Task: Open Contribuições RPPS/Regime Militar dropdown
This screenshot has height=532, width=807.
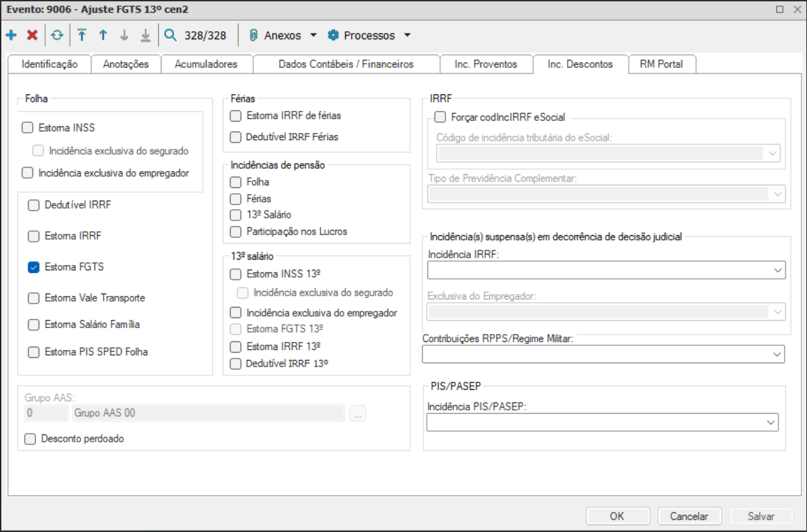Action: (x=776, y=355)
